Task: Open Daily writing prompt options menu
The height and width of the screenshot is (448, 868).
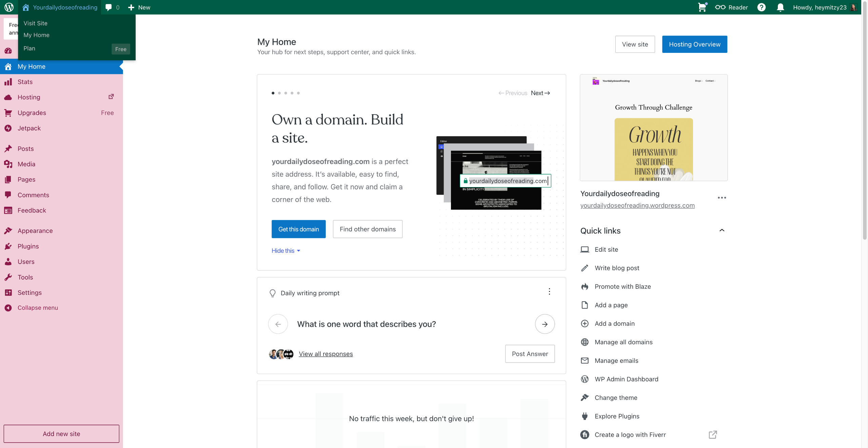Action: pos(549,291)
